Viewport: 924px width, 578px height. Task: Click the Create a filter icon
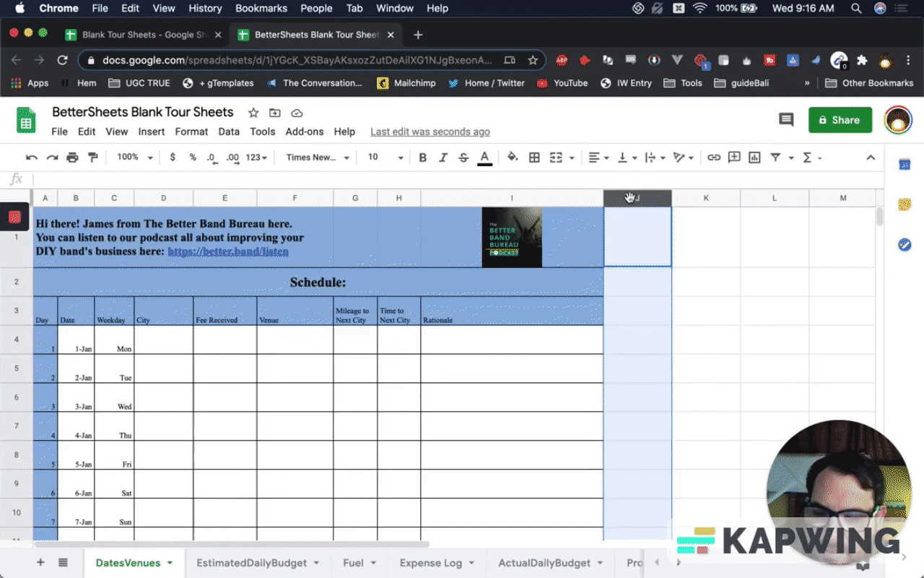(x=775, y=158)
